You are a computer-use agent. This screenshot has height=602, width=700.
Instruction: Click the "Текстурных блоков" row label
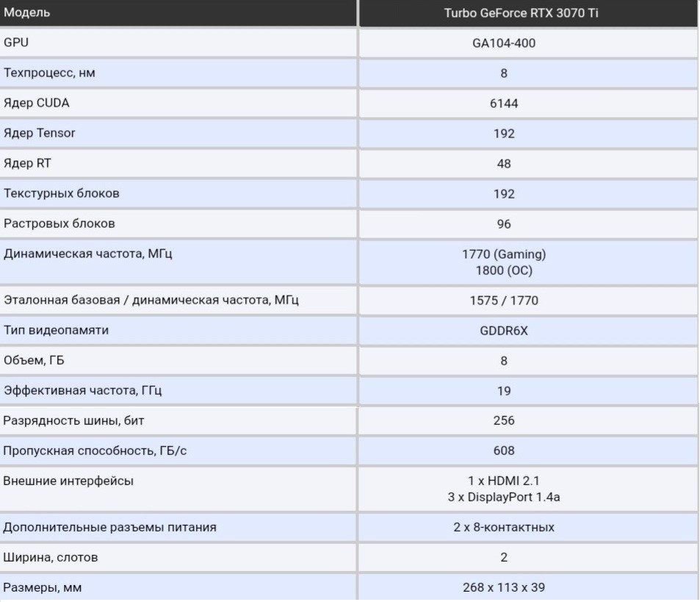click(x=62, y=193)
